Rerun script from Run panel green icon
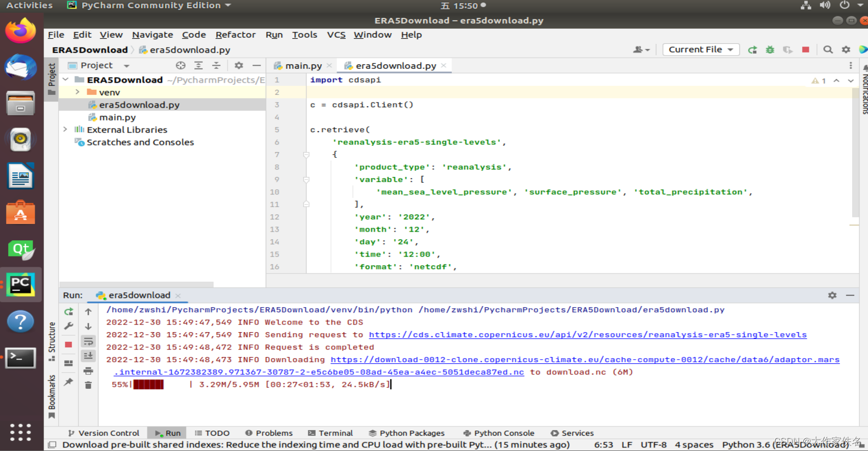The width and height of the screenshot is (868, 451). [69, 312]
